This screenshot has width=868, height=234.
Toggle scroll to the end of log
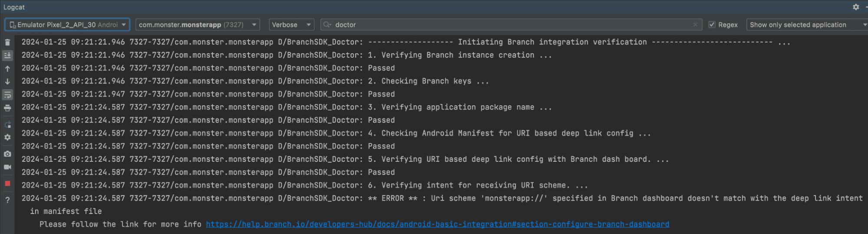tap(7, 55)
